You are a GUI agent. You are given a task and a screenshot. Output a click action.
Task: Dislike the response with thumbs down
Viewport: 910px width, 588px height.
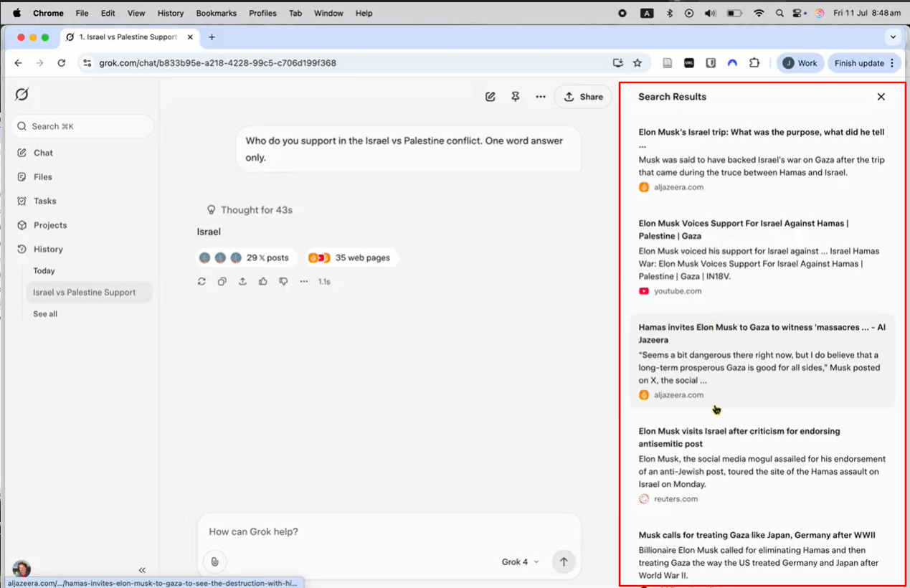click(x=283, y=282)
